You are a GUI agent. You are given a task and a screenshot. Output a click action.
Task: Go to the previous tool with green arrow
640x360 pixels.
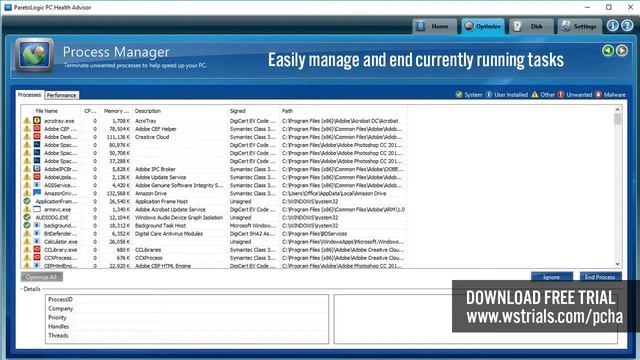tap(608, 51)
